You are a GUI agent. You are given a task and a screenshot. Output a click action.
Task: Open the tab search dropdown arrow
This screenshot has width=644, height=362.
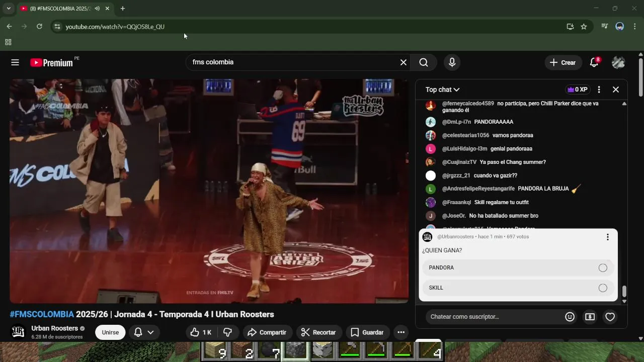click(9, 9)
